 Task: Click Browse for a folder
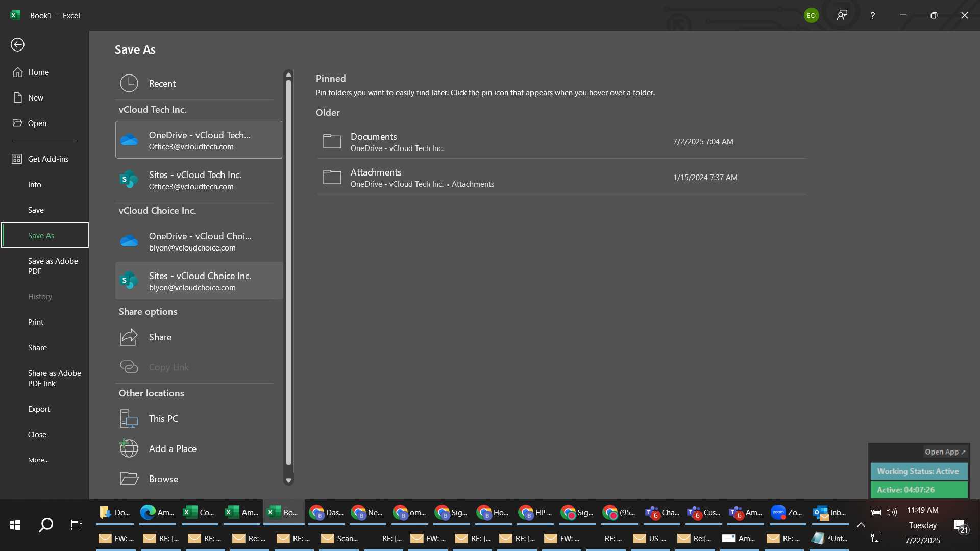[x=199, y=479]
